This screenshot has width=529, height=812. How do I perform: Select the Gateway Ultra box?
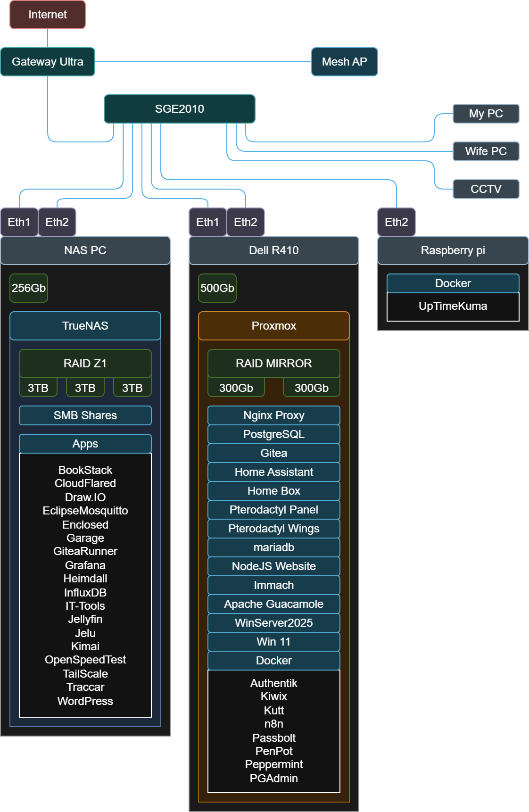tap(48, 62)
